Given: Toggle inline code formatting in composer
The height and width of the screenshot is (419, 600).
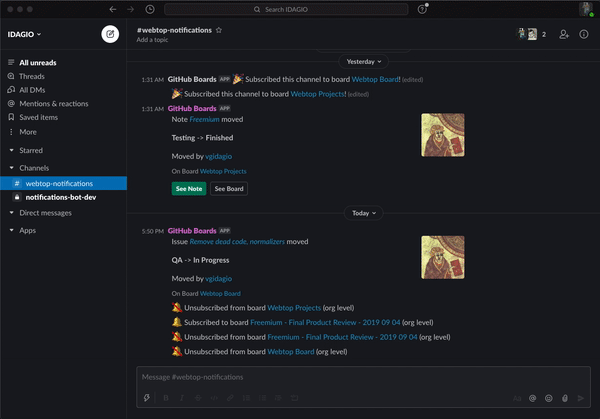Looking at the screenshot, I should (214, 398).
